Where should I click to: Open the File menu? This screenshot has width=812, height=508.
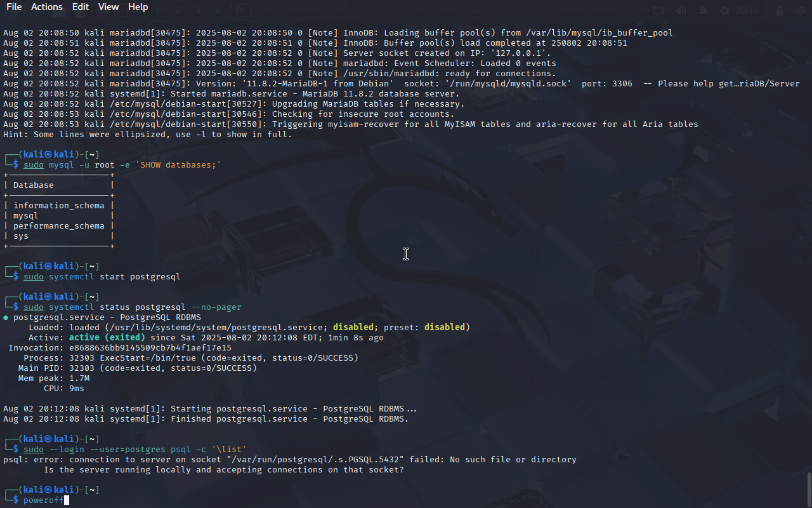click(14, 7)
